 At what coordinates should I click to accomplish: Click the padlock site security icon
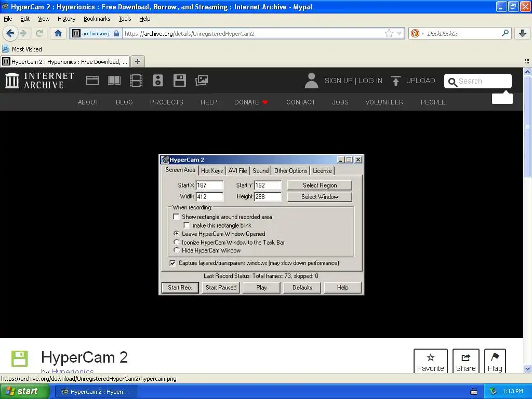[x=116, y=33]
